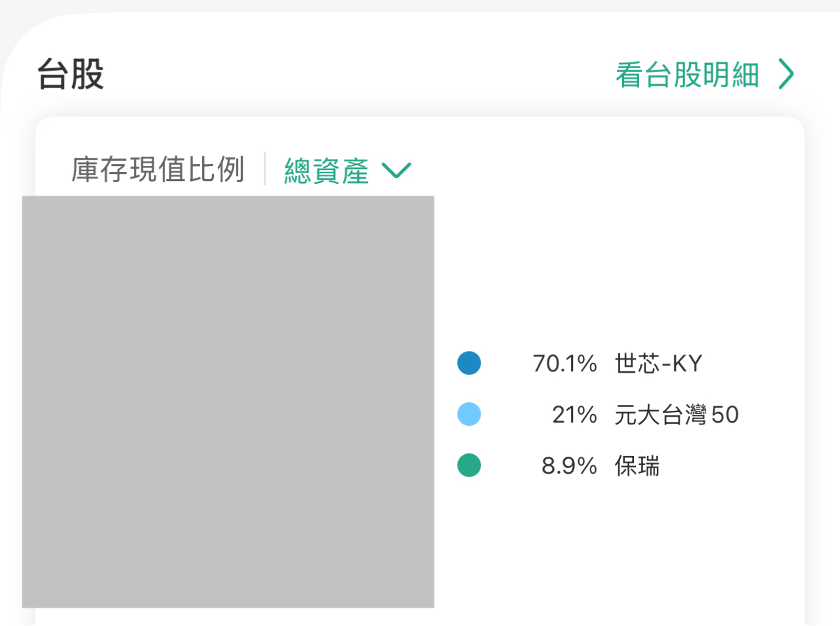The height and width of the screenshot is (626, 840).
Task: Select the 保瑞 legend label
Action: [x=637, y=466]
